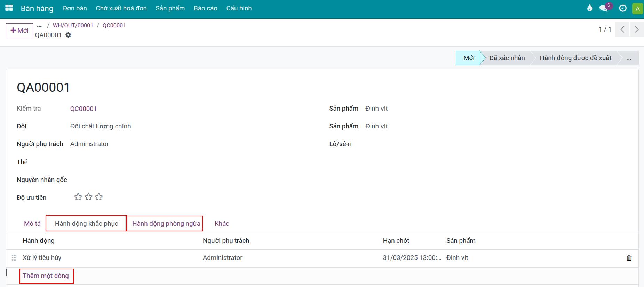The image size is (644, 287).
Task: Go to previous record arrow
Action: point(622,30)
